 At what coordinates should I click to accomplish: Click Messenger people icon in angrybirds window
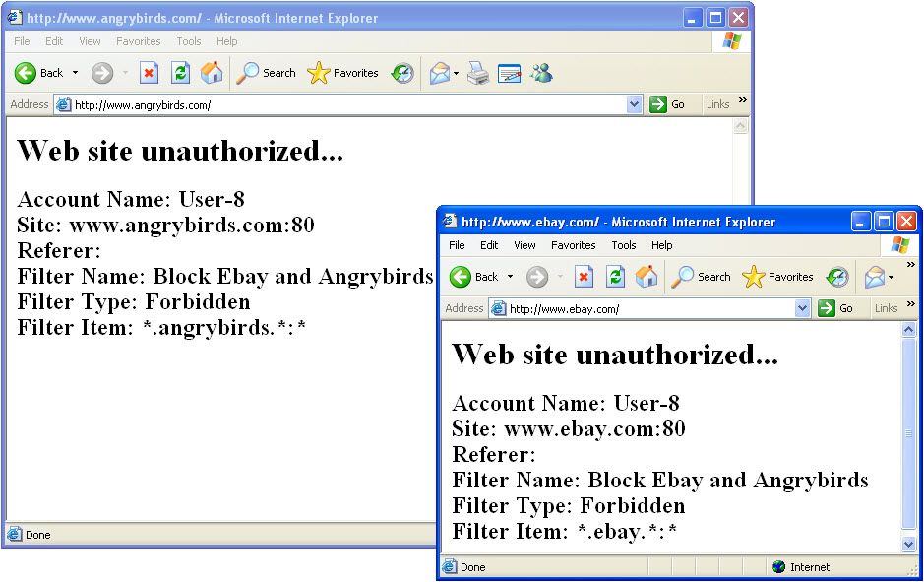tap(541, 73)
